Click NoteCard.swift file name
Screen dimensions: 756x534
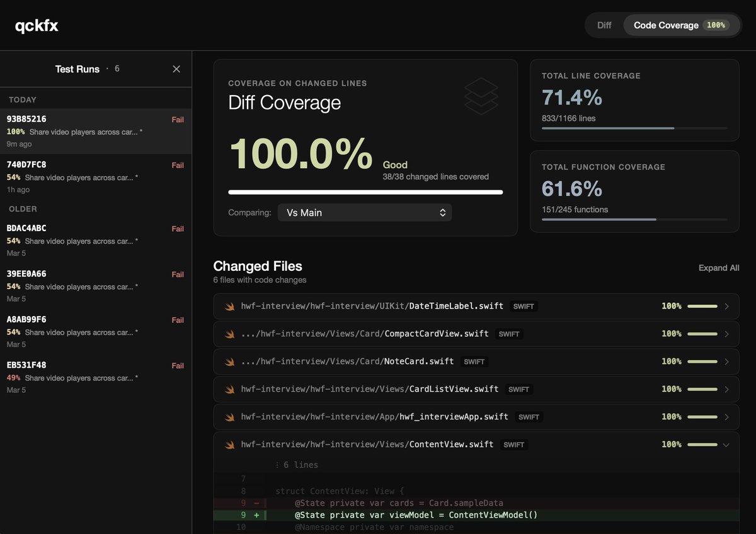pyautogui.click(x=419, y=361)
